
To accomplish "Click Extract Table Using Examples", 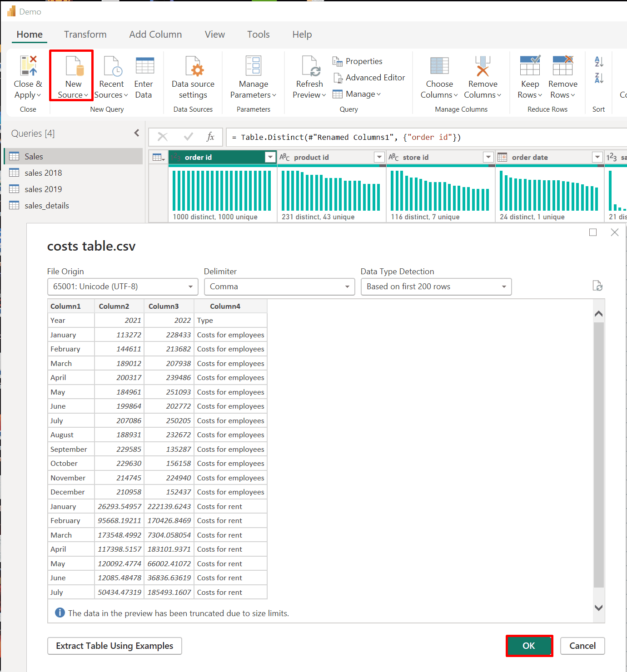I will pos(114,646).
